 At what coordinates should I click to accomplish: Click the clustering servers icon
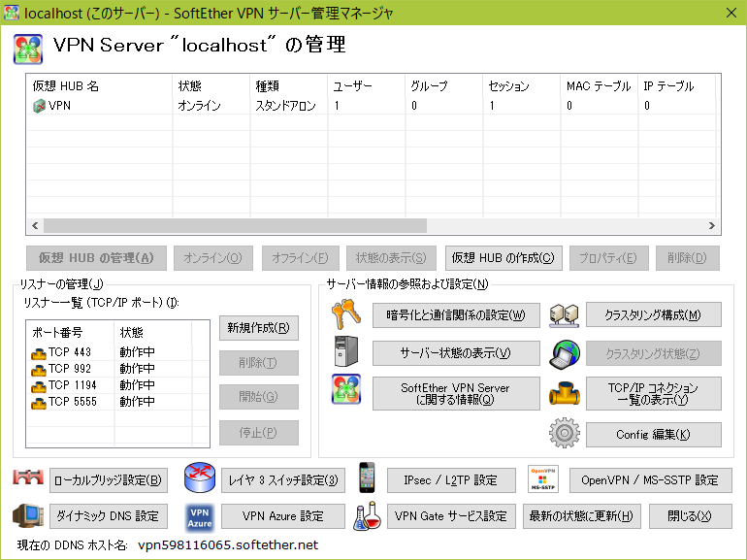click(x=564, y=315)
